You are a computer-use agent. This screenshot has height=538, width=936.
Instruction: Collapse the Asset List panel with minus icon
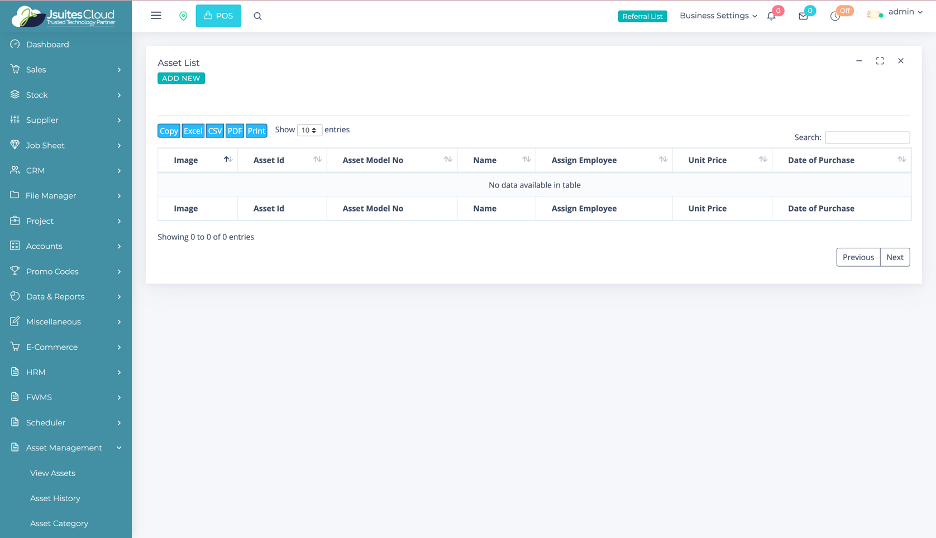tap(859, 61)
